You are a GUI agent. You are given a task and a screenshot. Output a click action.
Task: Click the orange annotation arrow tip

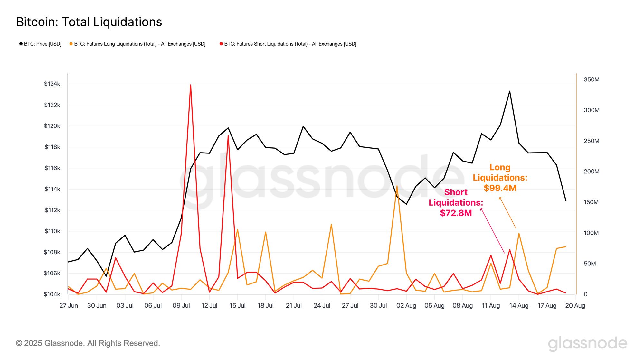click(500, 198)
